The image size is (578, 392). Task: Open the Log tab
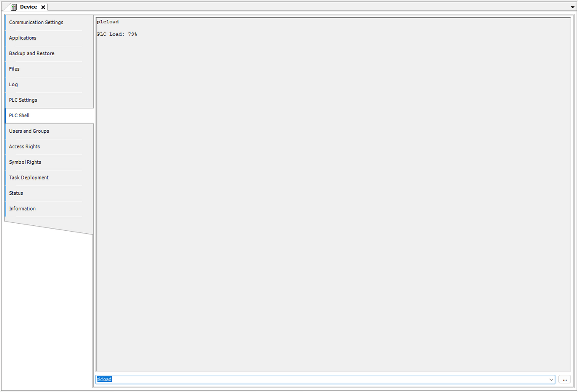tap(13, 85)
